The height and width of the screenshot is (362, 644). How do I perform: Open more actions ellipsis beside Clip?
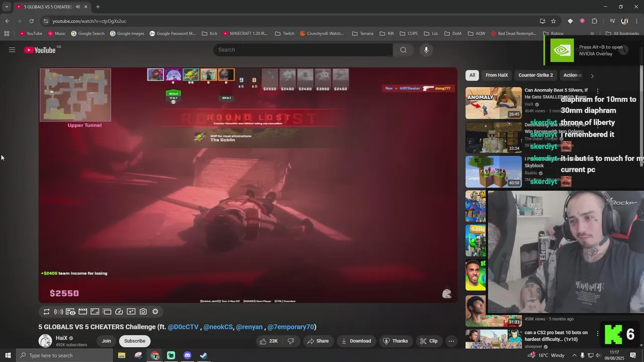[x=451, y=341]
